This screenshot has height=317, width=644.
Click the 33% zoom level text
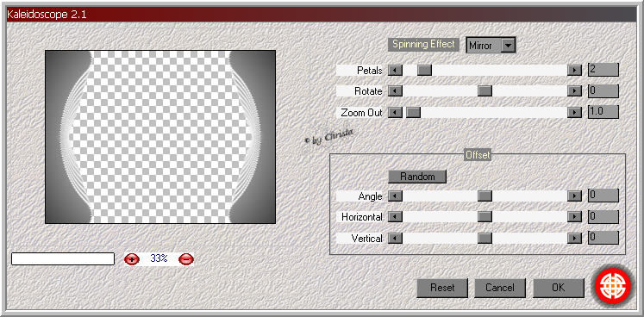pos(159,258)
